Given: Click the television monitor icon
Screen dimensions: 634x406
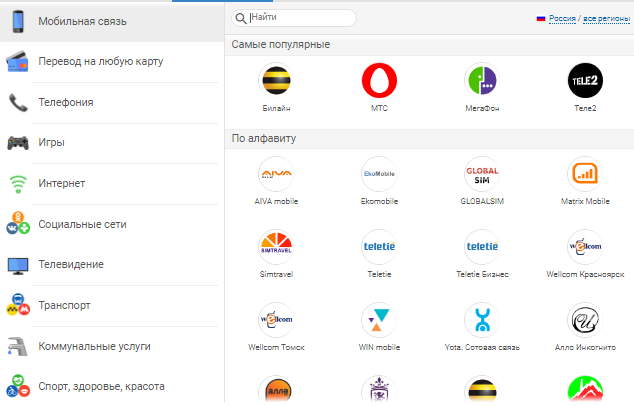Looking at the screenshot, I should pyautogui.click(x=18, y=266).
